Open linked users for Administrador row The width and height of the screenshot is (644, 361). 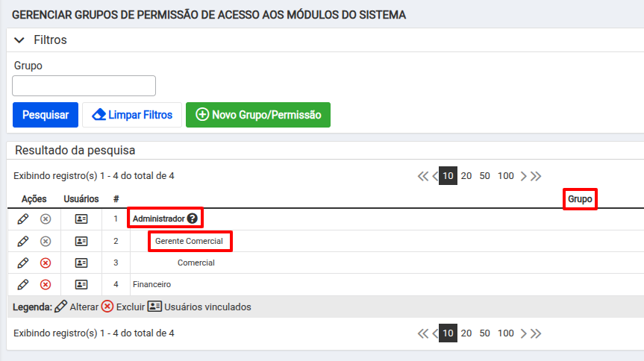click(x=81, y=219)
